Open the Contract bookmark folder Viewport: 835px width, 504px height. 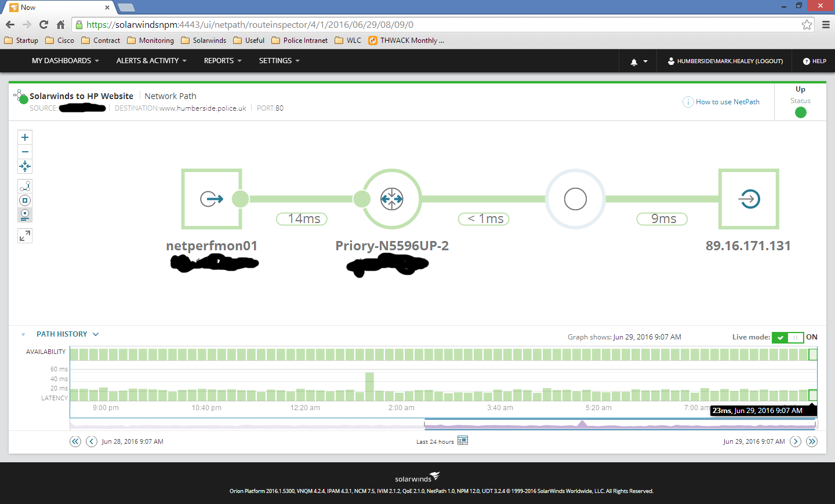pyautogui.click(x=101, y=41)
